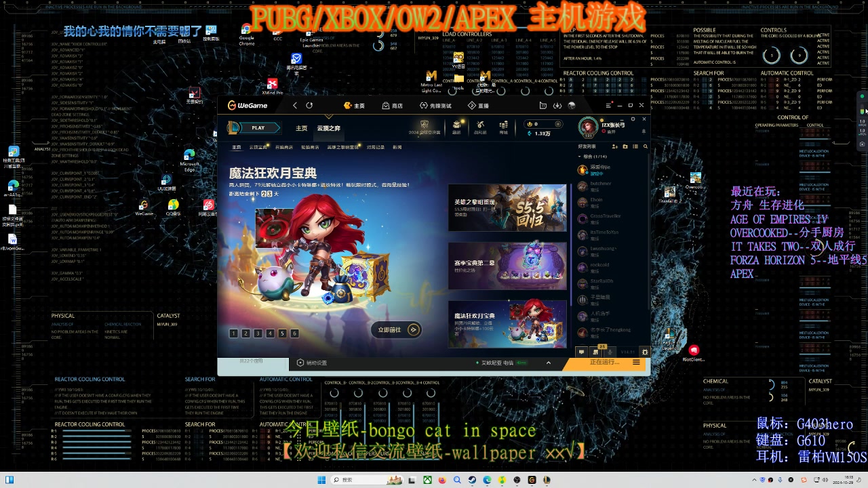Viewport: 868px width, 488px height.
Task: Search the friends list
Action: click(x=645, y=146)
